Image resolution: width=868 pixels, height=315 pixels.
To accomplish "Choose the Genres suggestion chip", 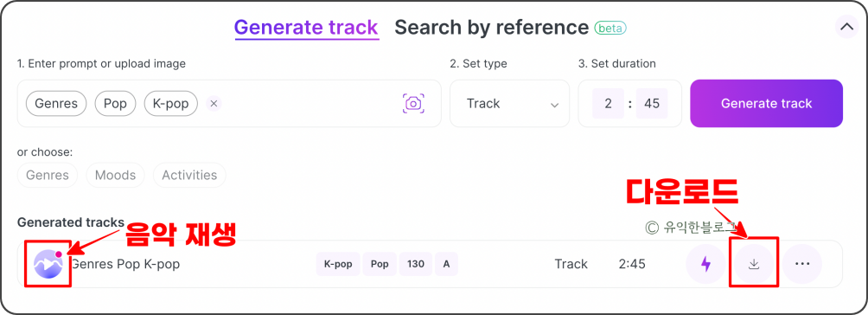I will pyautogui.click(x=47, y=176).
